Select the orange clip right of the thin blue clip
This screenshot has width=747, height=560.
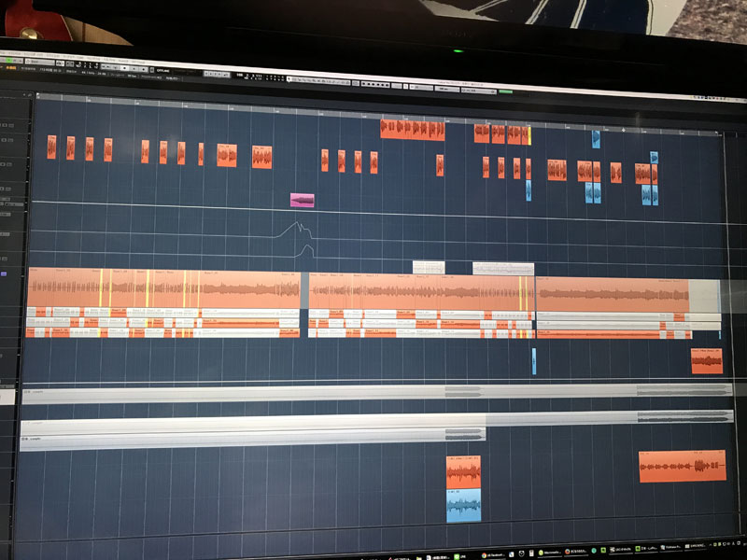[x=707, y=361]
